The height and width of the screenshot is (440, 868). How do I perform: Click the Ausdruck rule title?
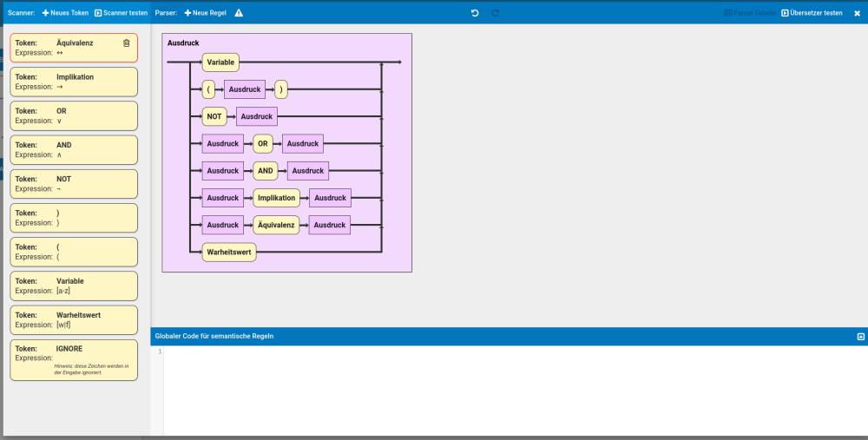click(x=183, y=43)
